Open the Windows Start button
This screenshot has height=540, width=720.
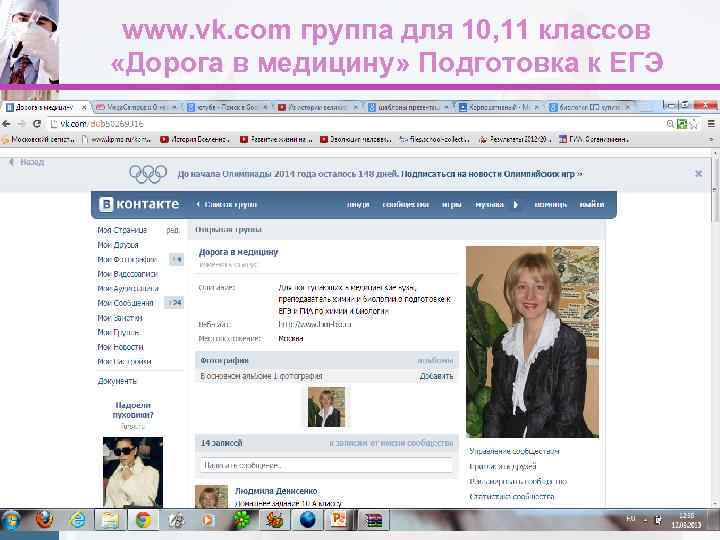coord(11,521)
